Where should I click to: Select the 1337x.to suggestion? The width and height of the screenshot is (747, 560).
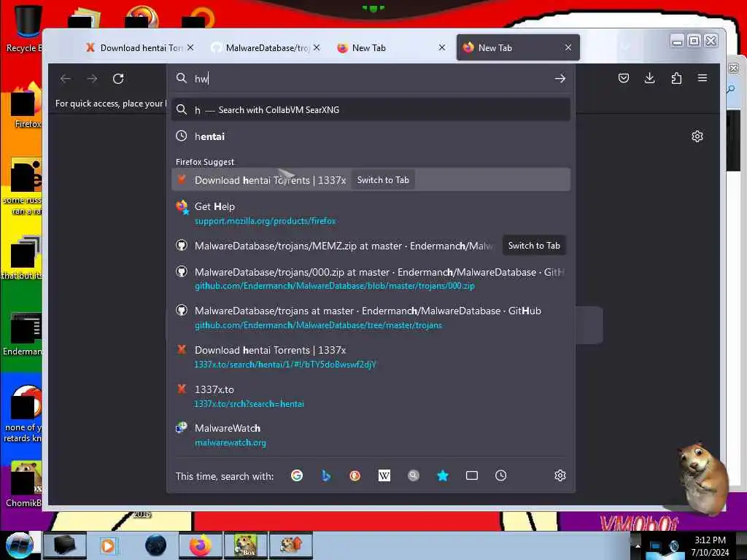214,389
